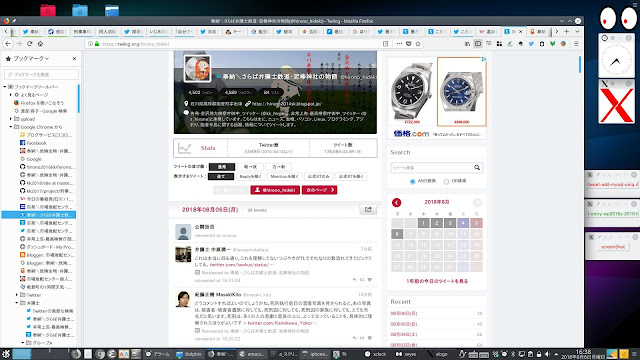Close the active Twilog tab
640x360 pixels.
(x=520, y=31)
